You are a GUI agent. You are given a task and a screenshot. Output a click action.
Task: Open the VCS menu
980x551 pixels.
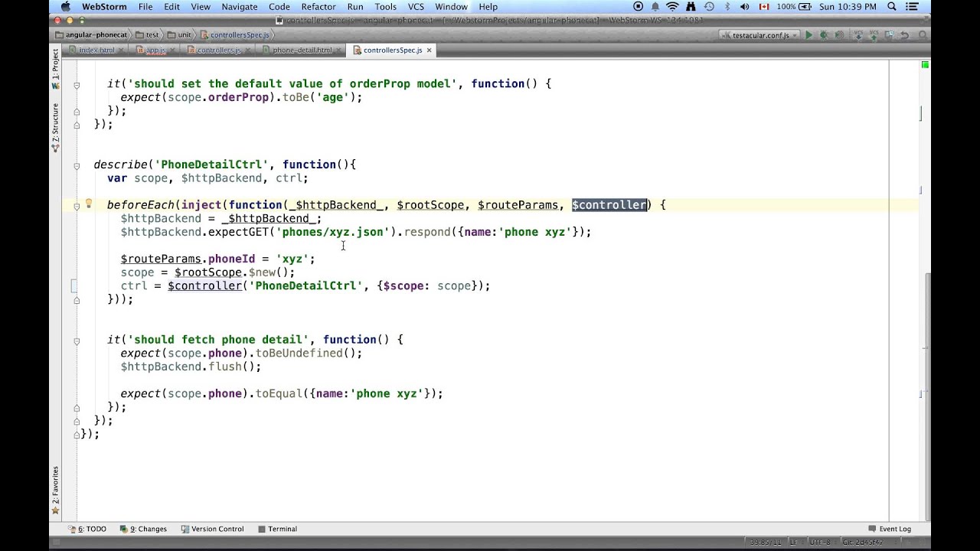point(416,7)
